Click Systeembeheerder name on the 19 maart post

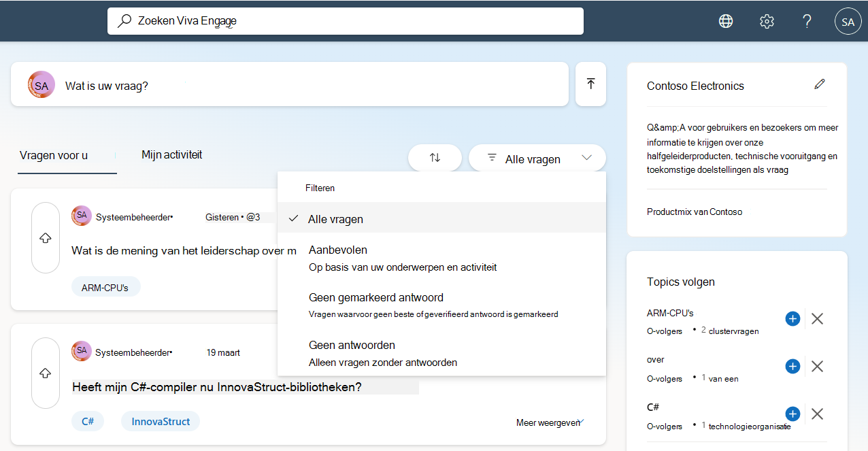click(133, 352)
